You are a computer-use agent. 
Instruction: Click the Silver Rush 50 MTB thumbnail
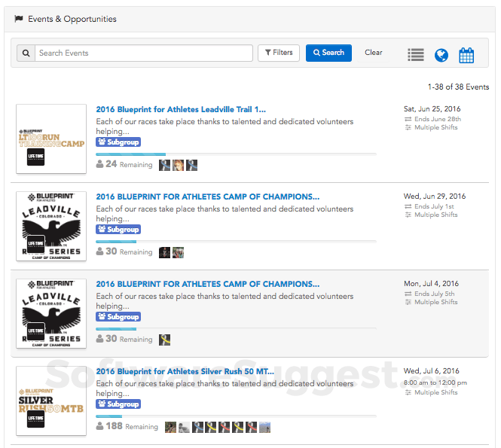[51, 401]
